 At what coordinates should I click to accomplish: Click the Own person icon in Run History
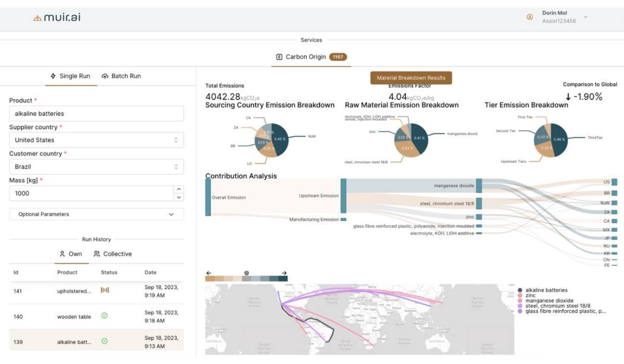click(62, 254)
